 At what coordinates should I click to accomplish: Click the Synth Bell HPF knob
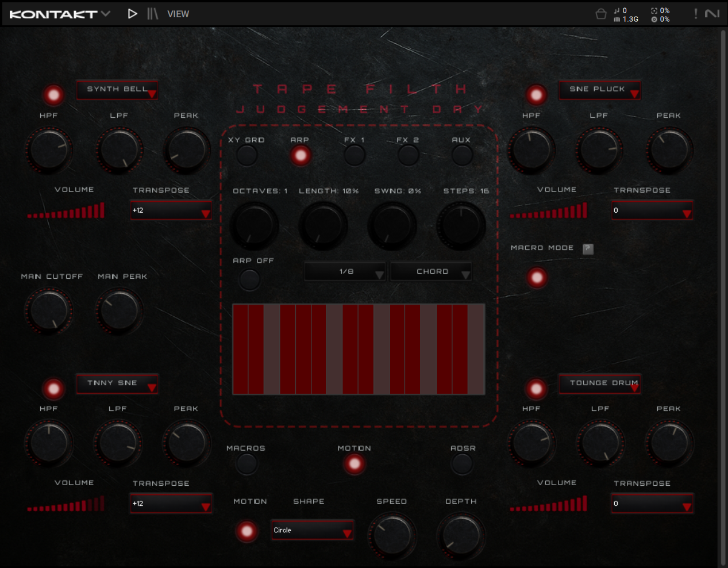49,150
